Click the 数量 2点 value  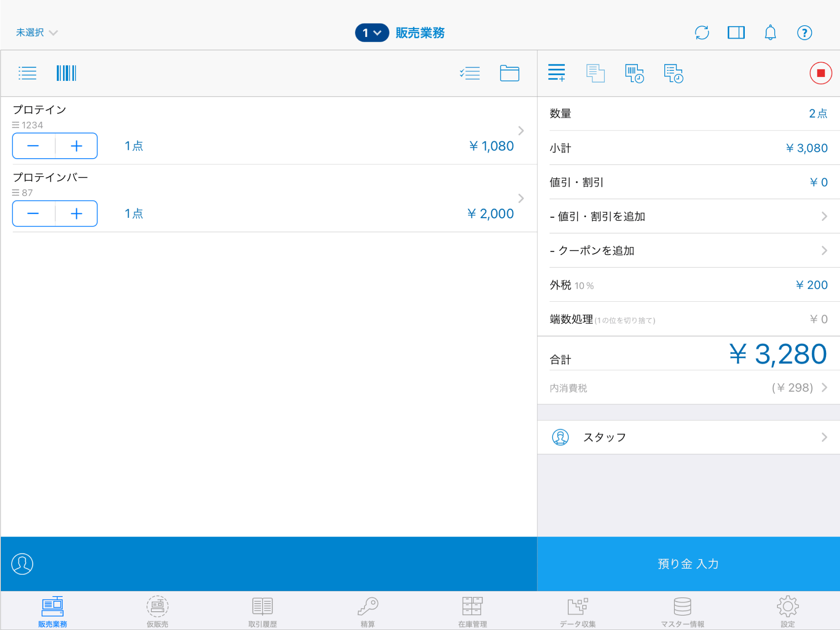[x=818, y=113]
